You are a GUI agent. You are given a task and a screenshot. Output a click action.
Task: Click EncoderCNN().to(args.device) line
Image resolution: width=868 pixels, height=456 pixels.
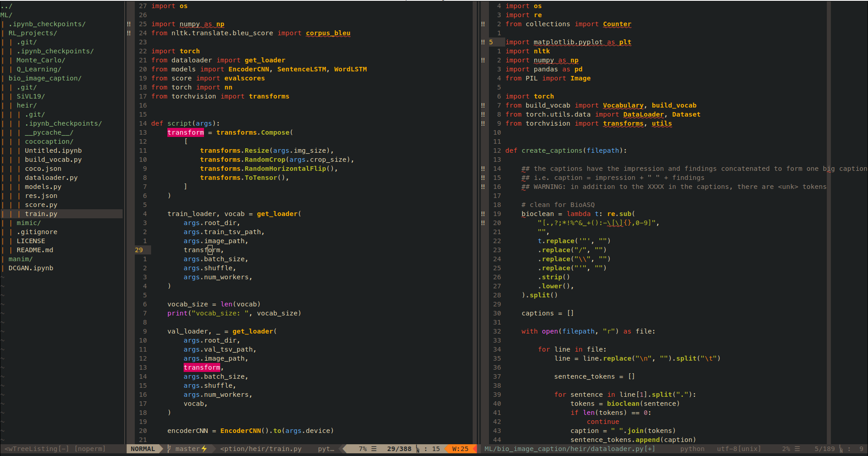pyautogui.click(x=250, y=431)
